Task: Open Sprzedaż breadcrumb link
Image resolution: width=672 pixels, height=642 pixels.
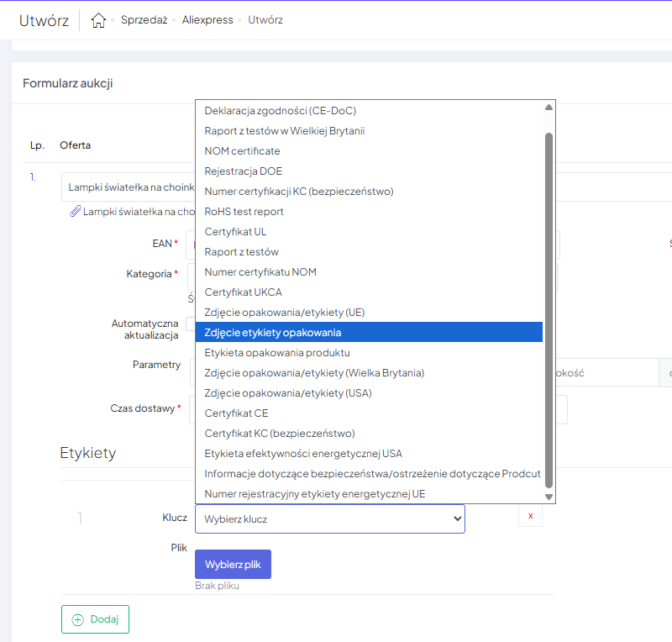Action: pyautogui.click(x=144, y=20)
